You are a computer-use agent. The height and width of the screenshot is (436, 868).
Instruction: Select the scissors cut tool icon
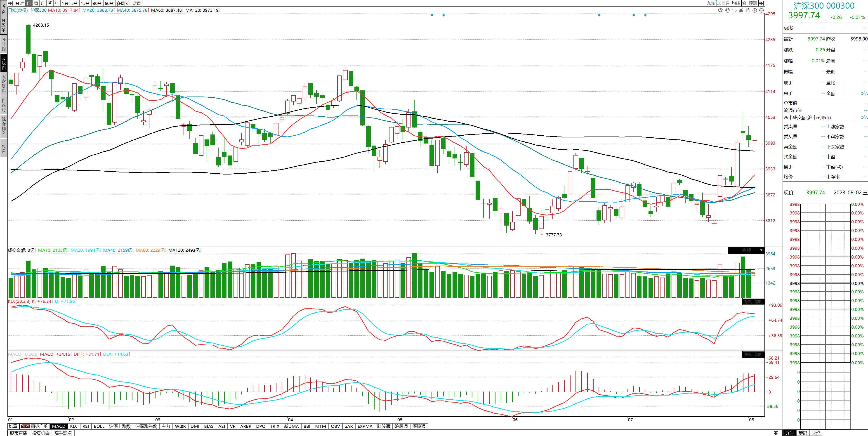pyautogui.click(x=741, y=10)
